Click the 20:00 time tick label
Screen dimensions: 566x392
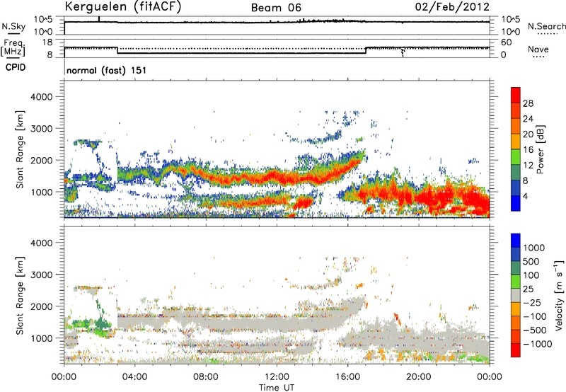418,377
